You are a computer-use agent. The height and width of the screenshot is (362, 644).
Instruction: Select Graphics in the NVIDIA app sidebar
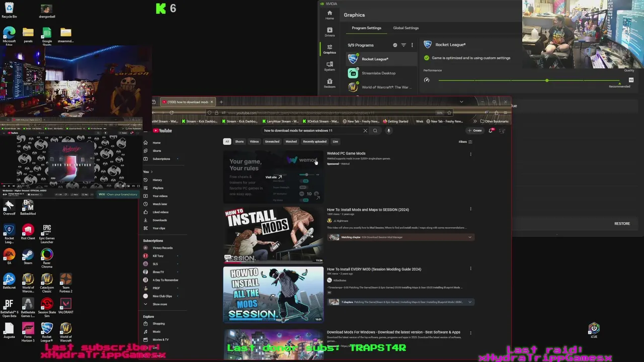coord(330,49)
